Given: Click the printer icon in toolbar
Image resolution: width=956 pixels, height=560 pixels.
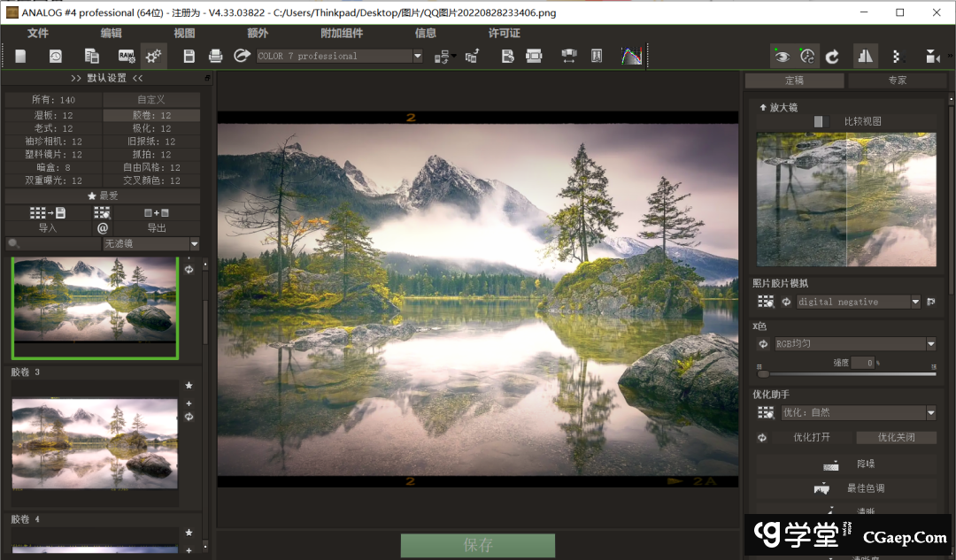Looking at the screenshot, I should [x=215, y=56].
